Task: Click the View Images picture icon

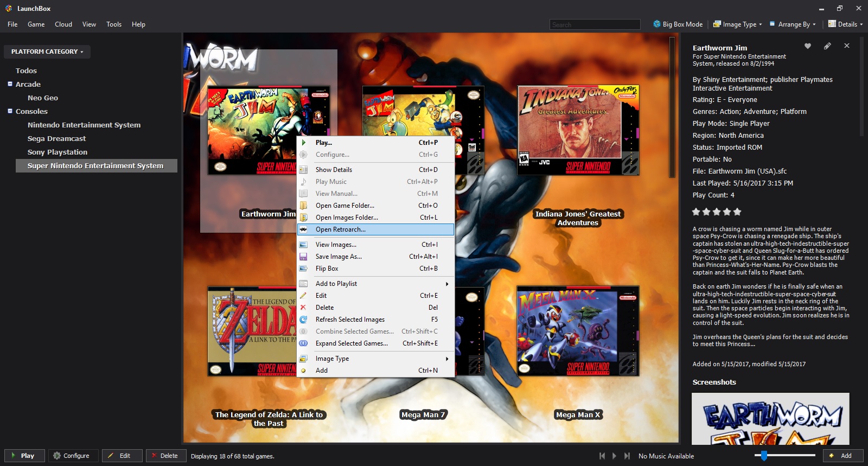Action: pyautogui.click(x=303, y=245)
